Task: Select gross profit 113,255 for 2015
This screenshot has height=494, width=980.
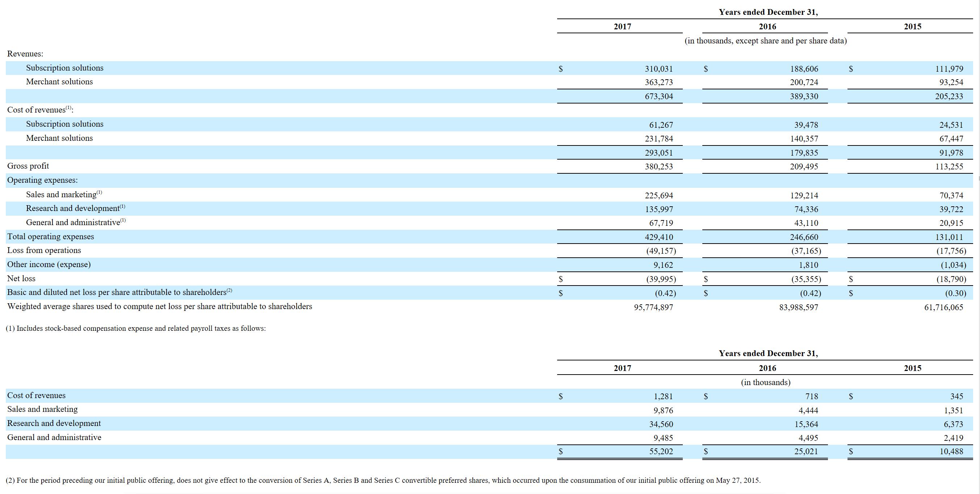Action: click(949, 166)
